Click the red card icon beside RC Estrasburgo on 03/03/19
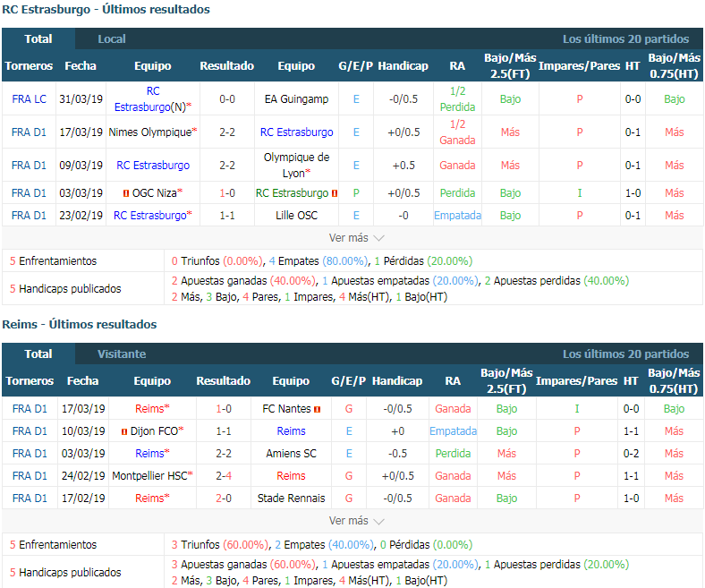The width and height of the screenshot is (705, 588). click(335, 193)
